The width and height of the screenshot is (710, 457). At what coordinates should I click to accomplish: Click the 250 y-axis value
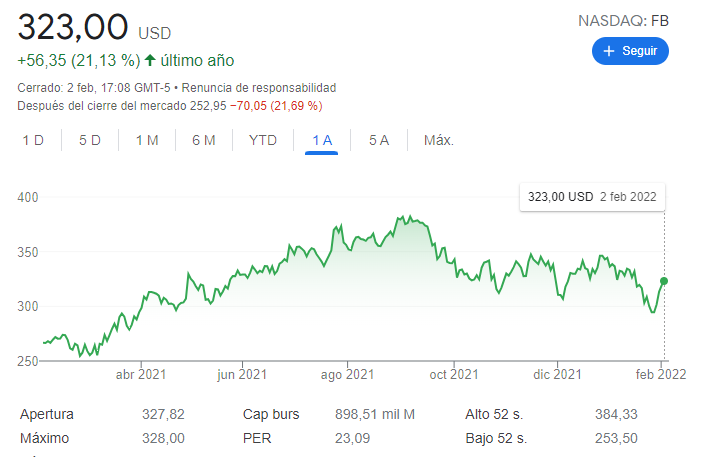coord(28,361)
